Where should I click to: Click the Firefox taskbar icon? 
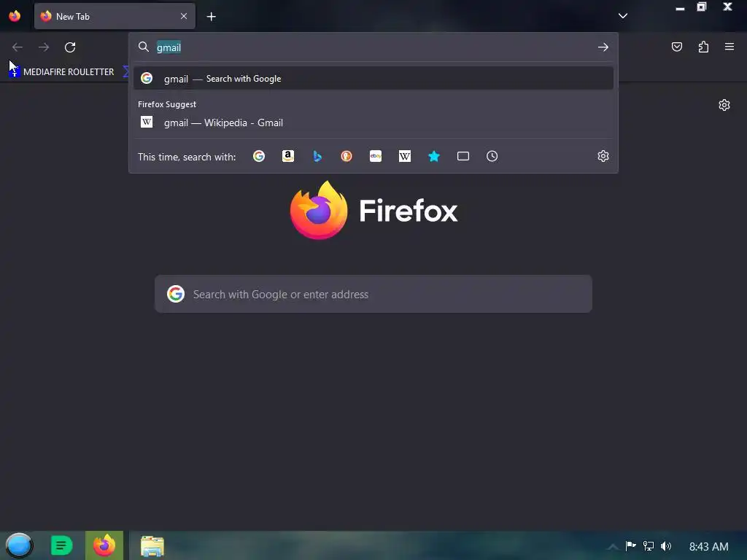point(104,545)
